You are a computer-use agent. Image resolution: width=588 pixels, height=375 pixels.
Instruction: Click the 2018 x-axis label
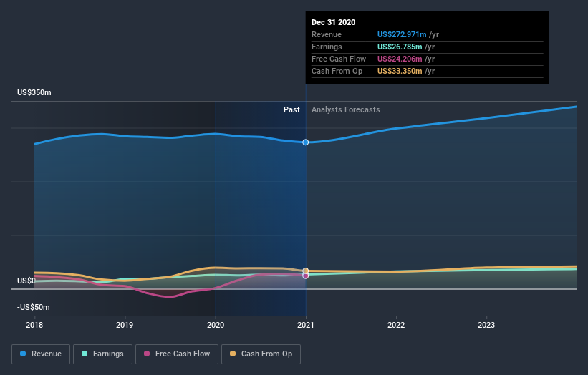click(34, 325)
